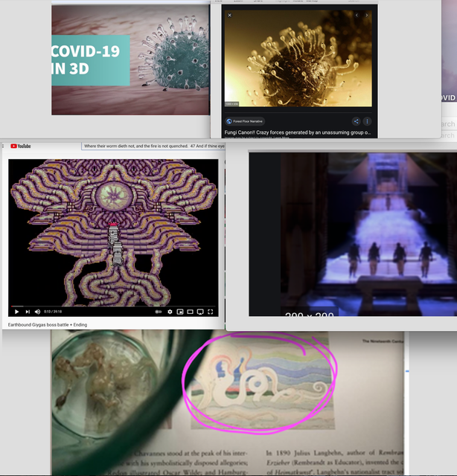Click the text field beside YouTube logo

coord(153,146)
